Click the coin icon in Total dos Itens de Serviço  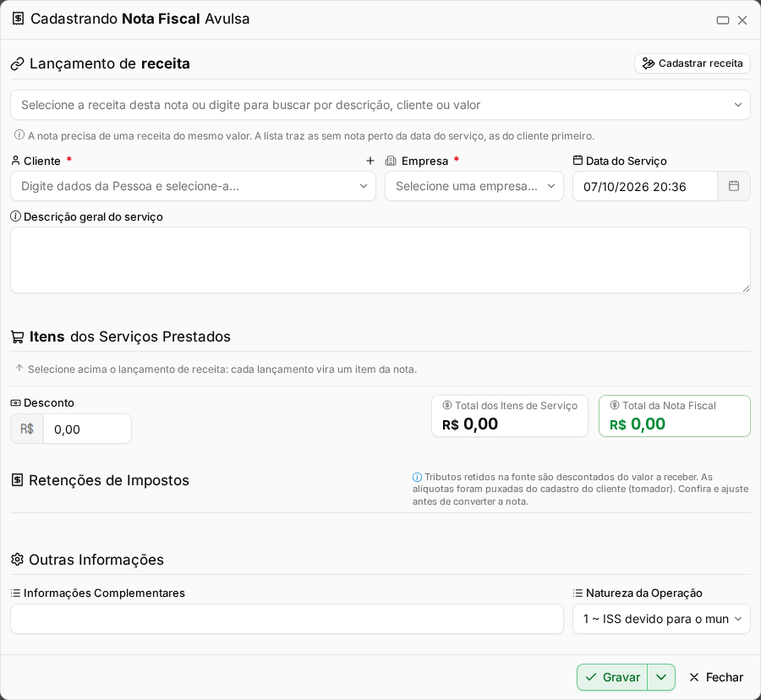[x=447, y=405]
